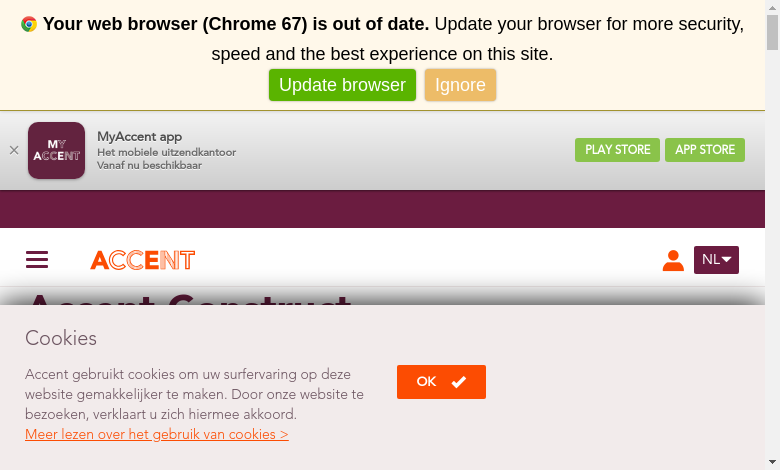Screen dimensions: 780x470
Task: Click the 'MyAccent app' title text
Action: point(139,136)
